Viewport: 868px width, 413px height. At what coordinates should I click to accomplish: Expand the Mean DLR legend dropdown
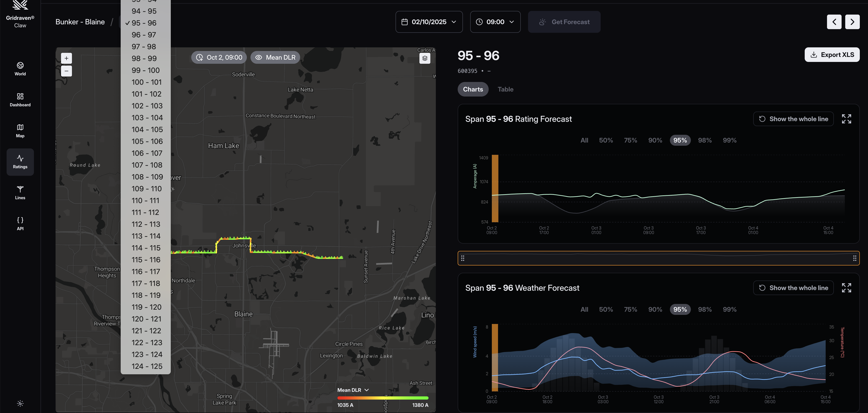[x=353, y=390]
